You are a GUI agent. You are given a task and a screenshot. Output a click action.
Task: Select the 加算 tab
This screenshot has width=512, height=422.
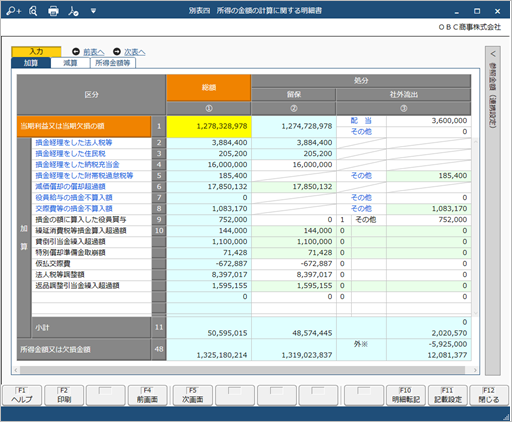click(31, 63)
